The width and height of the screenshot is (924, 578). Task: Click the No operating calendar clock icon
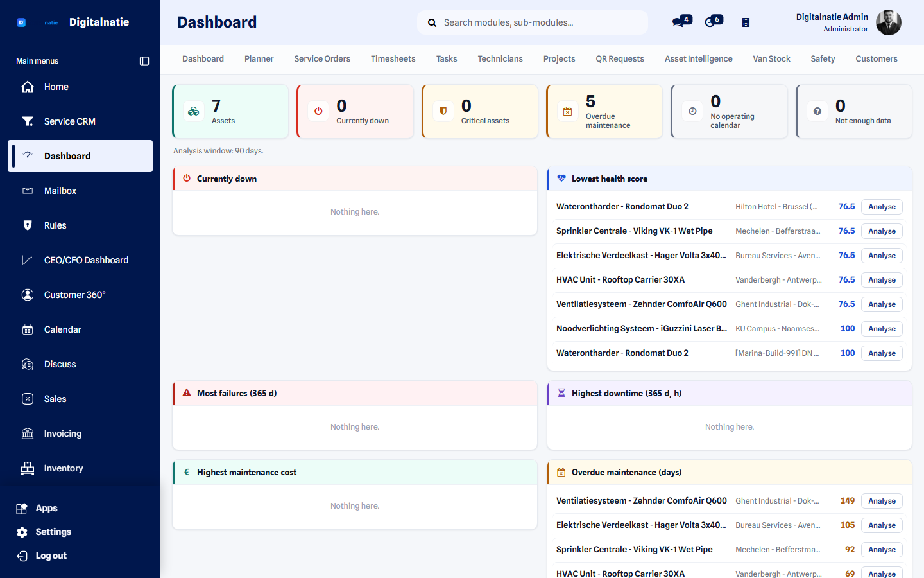pyautogui.click(x=692, y=111)
